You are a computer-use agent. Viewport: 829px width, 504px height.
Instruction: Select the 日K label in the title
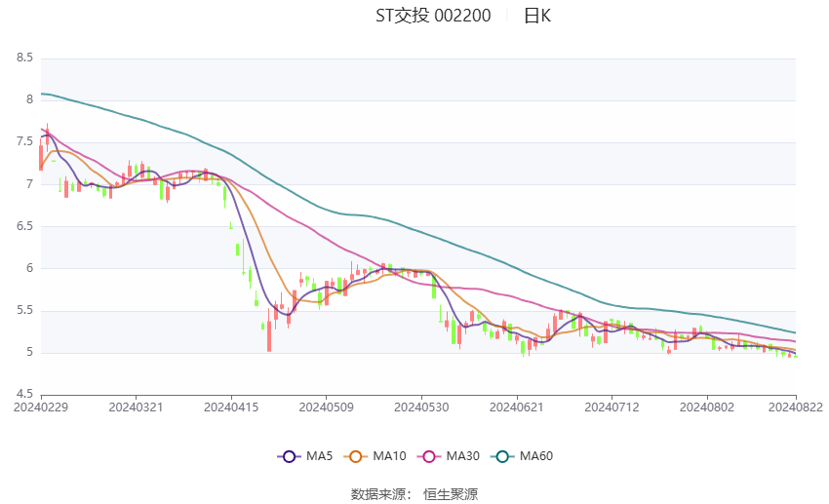coord(537,16)
